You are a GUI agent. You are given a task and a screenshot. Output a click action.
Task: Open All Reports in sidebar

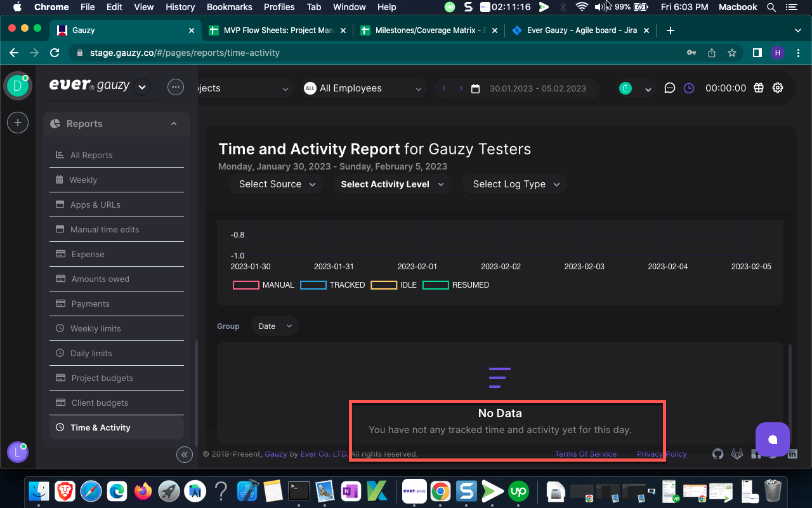tap(117, 155)
